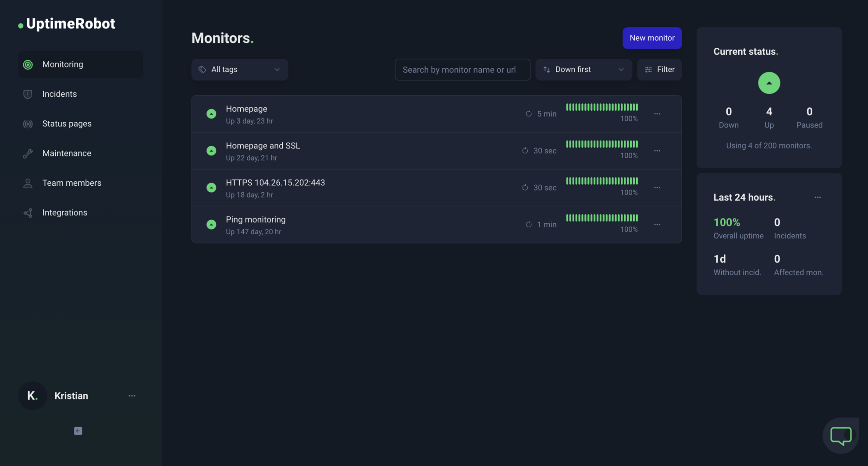Open the Homepage and SSL monitor options menu
The width and height of the screenshot is (868, 466).
(x=657, y=150)
